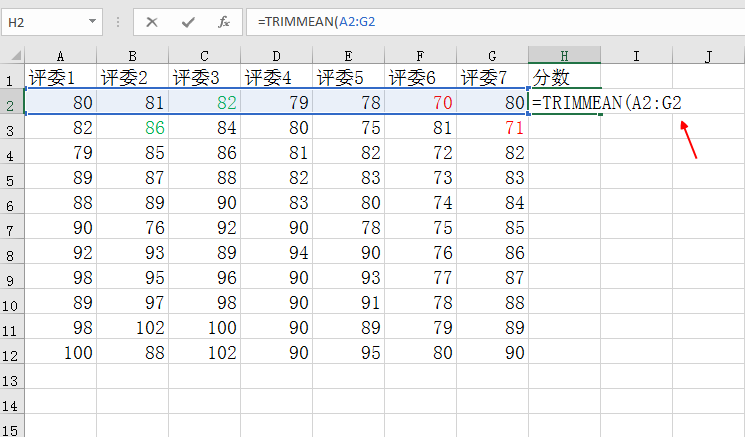745x437 pixels.
Task: Click cell G7 with value 85
Action: (x=492, y=227)
